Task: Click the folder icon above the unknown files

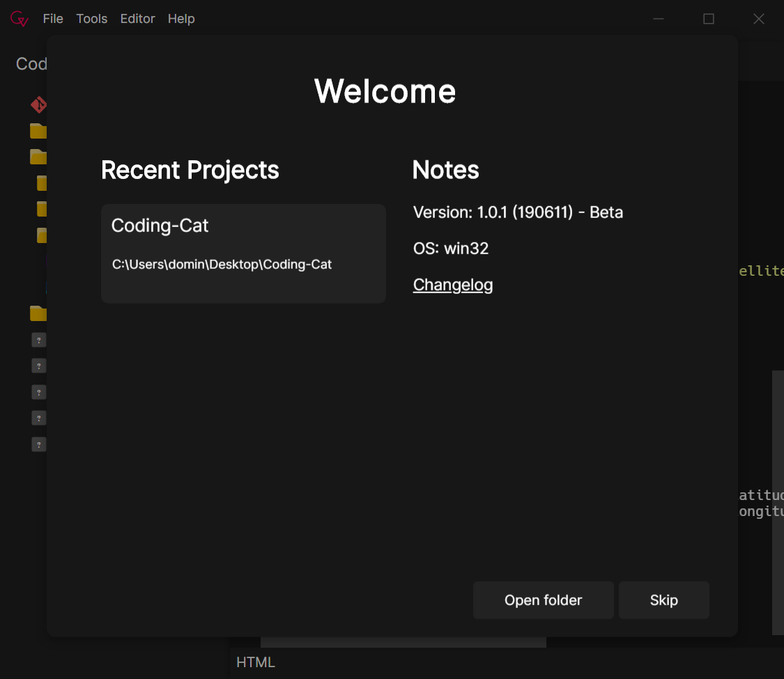Action: click(38, 313)
